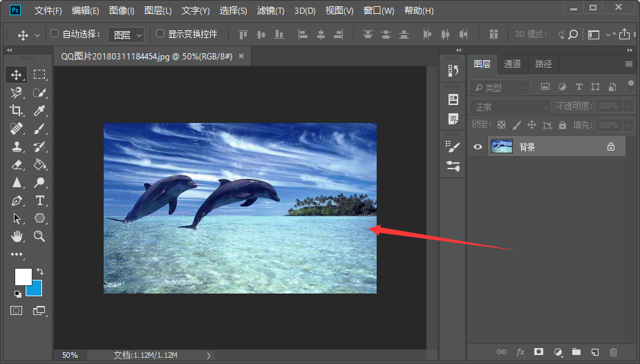640x364 pixels.
Task: Open the 图层 auto-select dropdown
Action: (126, 35)
